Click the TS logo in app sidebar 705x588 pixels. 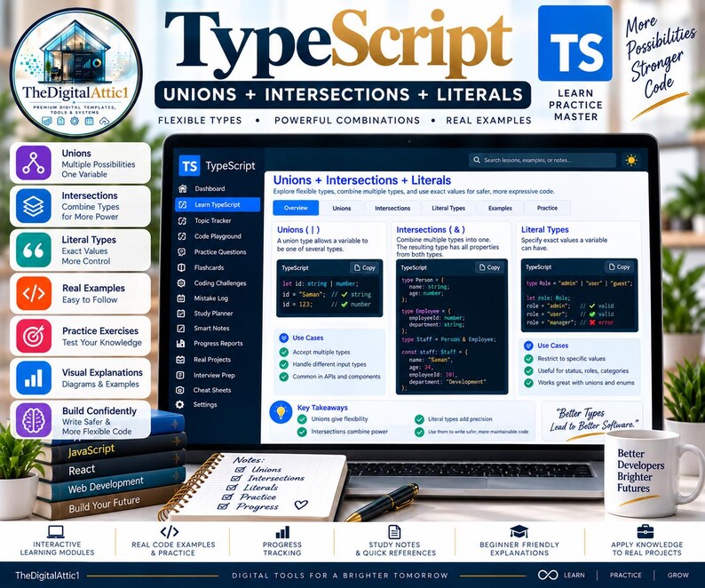pyautogui.click(x=189, y=166)
